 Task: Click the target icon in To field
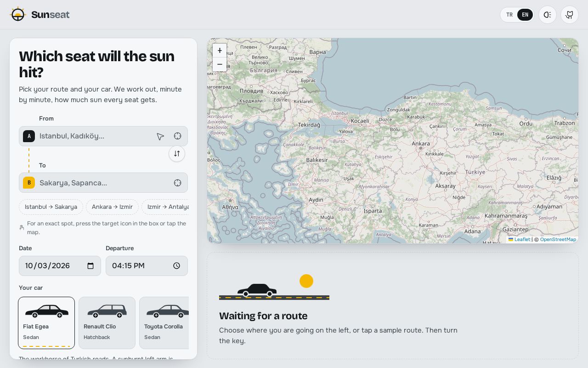point(177,183)
